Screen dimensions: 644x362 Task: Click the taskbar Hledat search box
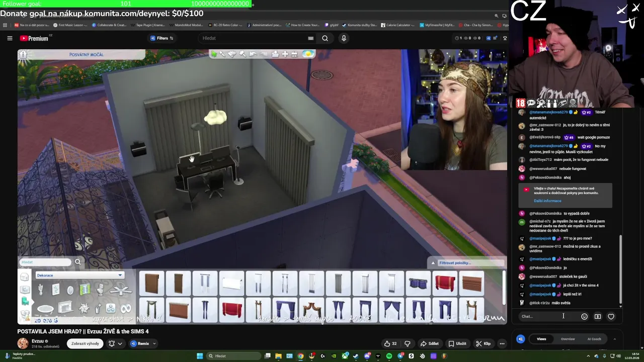(234, 356)
